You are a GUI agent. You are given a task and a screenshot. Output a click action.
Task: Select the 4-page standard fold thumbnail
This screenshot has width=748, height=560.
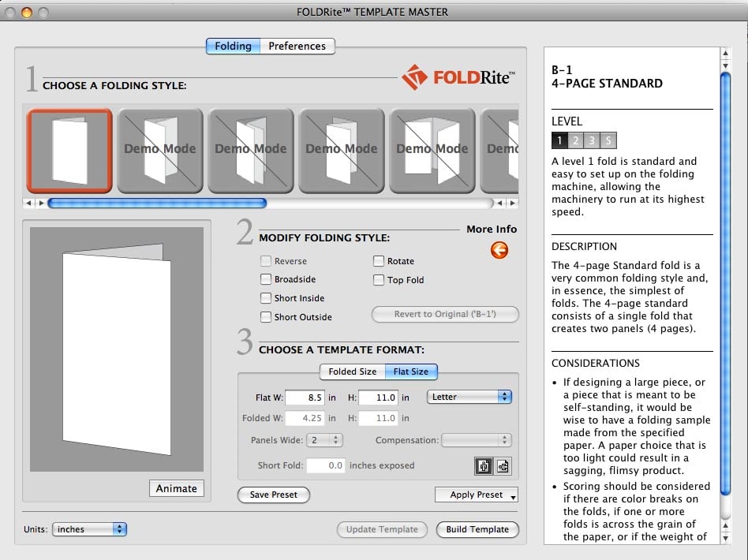coord(69,150)
